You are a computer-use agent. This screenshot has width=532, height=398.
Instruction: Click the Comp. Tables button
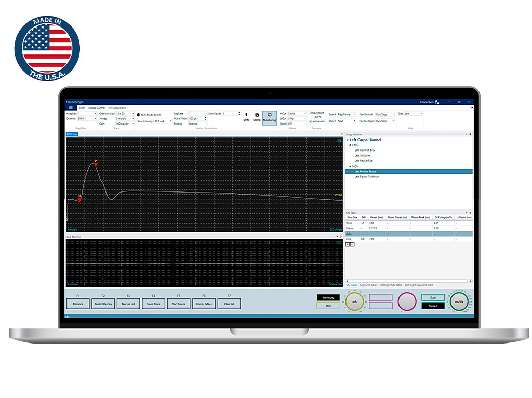click(204, 304)
